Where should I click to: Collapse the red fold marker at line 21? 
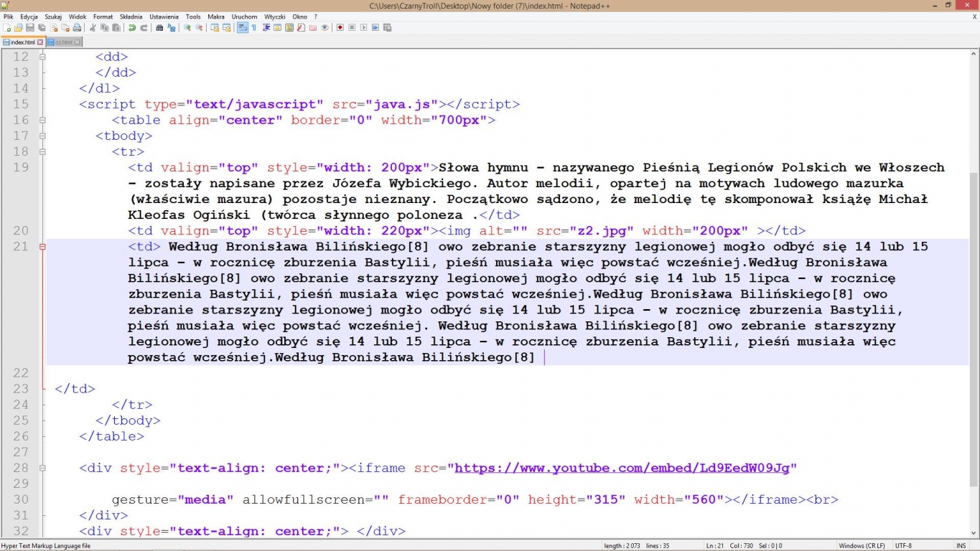(42, 246)
